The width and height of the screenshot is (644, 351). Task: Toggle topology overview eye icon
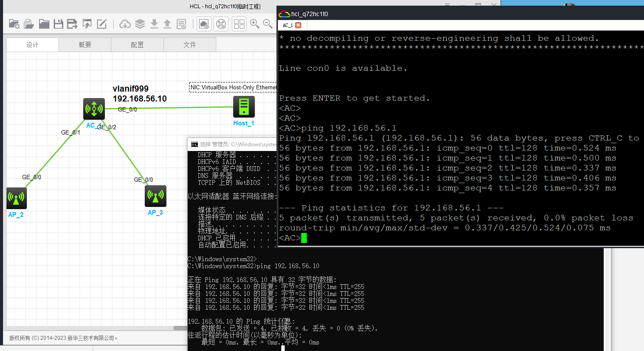click(221, 24)
